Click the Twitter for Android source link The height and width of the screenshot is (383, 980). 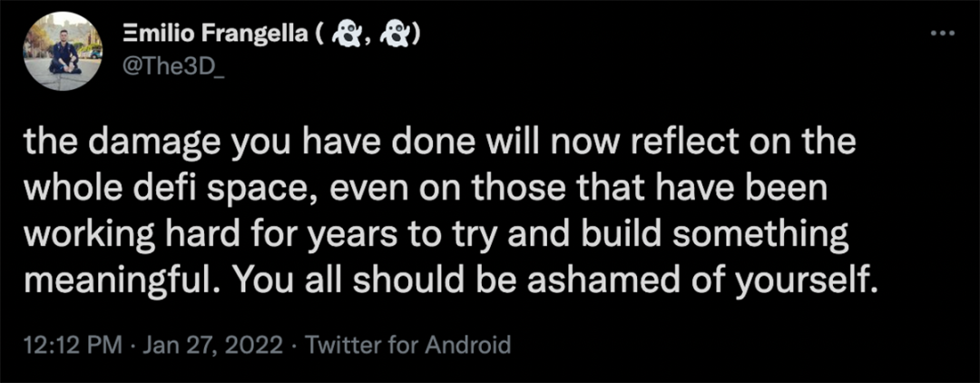(x=409, y=345)
